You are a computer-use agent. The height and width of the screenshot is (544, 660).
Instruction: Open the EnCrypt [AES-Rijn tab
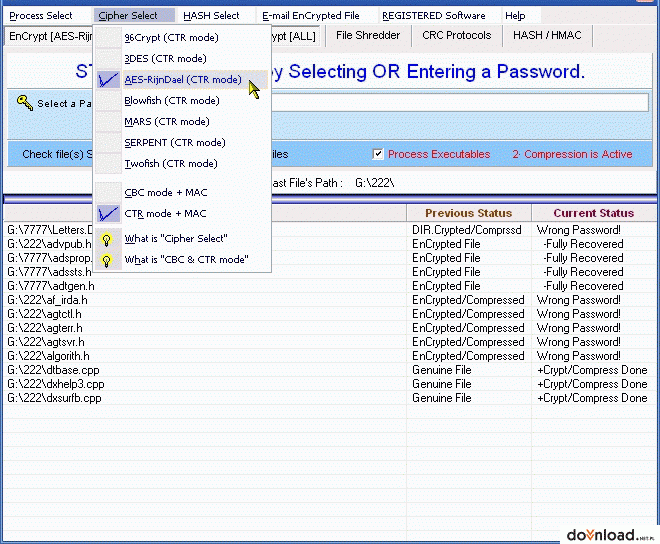click(48, 36)
